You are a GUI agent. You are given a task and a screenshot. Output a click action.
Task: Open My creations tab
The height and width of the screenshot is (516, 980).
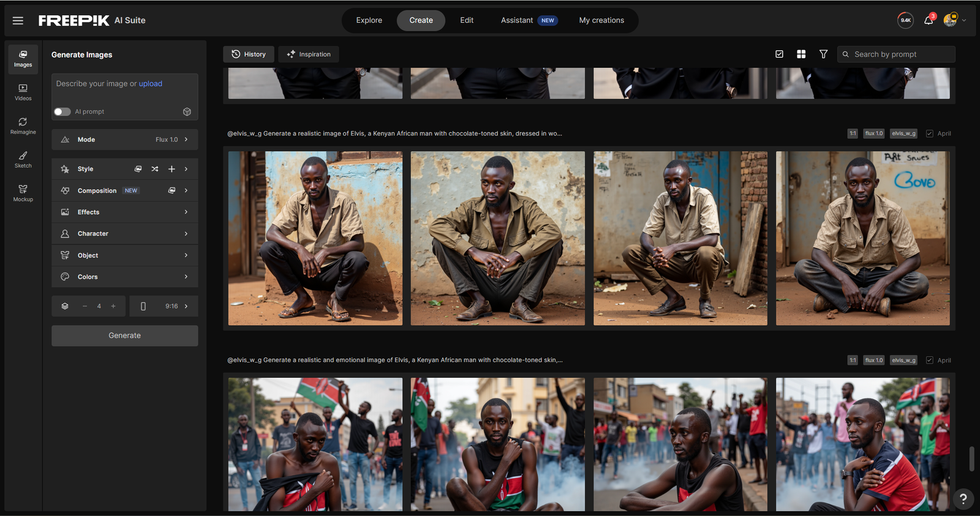(x=601, y=20)
